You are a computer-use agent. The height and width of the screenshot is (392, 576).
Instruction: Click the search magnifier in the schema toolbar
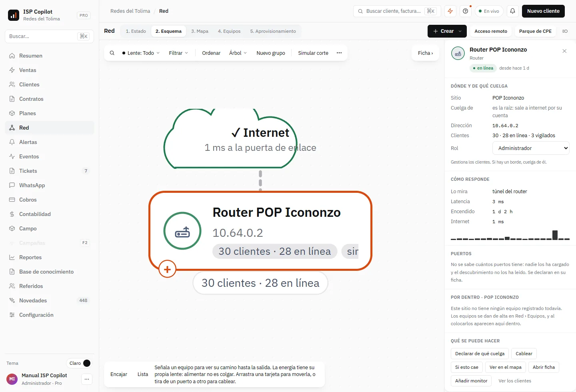point(112,53)
